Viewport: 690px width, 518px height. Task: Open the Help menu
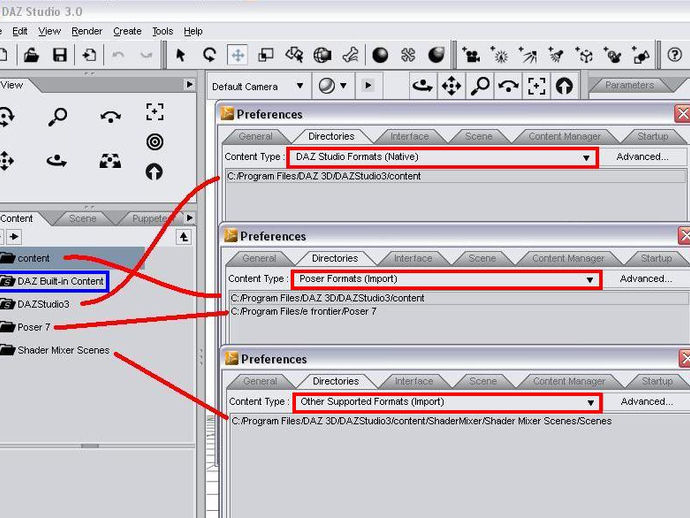click(x=193, y=31)
